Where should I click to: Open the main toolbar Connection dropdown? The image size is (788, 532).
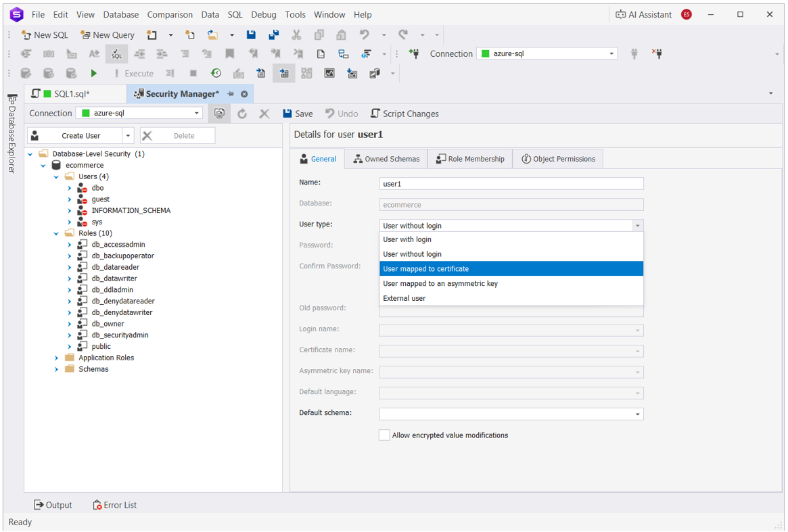pos(611,54)
